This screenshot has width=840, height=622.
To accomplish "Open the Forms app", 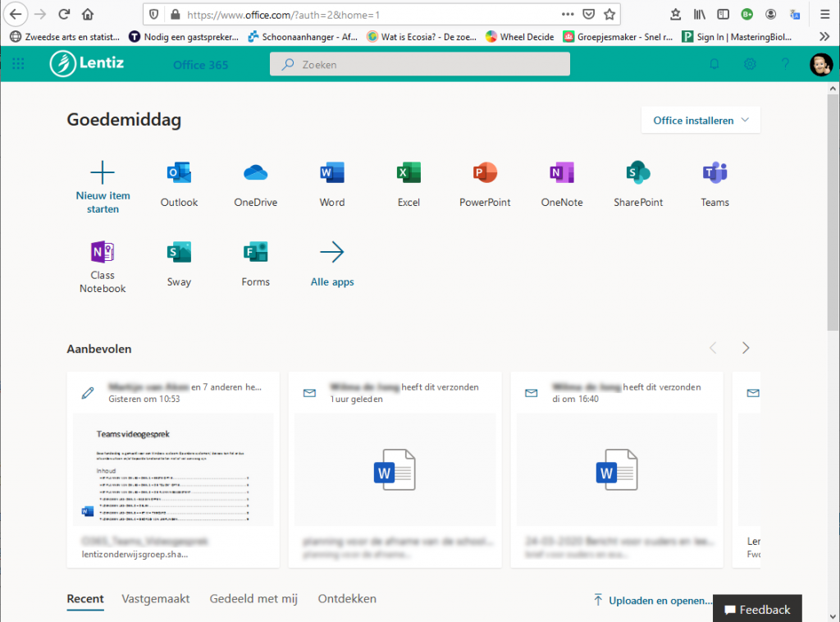I will [256, 264].
